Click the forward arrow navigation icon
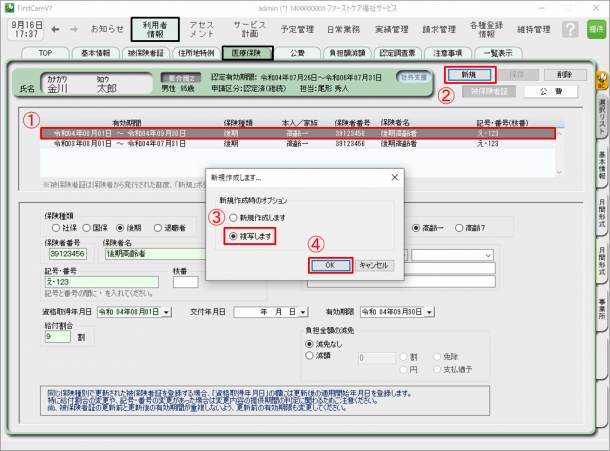The image size is (610, 451). point(73,29)
